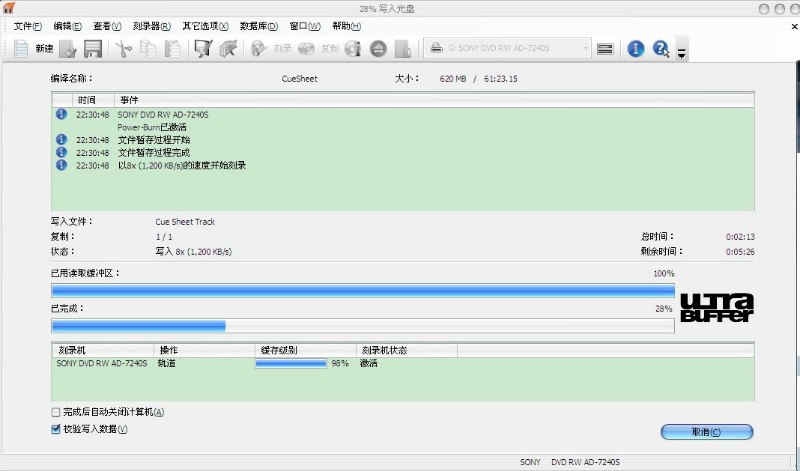Uncheck the verify written data checkbox

56,429
